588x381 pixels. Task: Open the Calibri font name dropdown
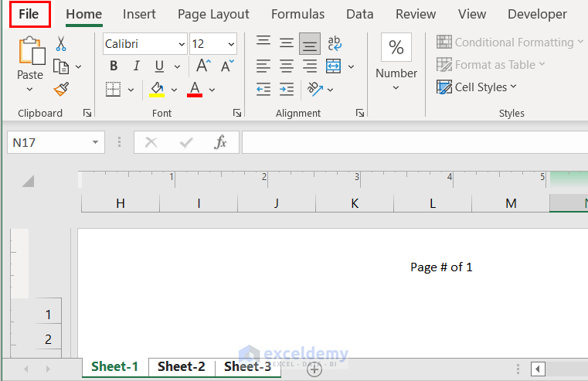coord(182,44)
